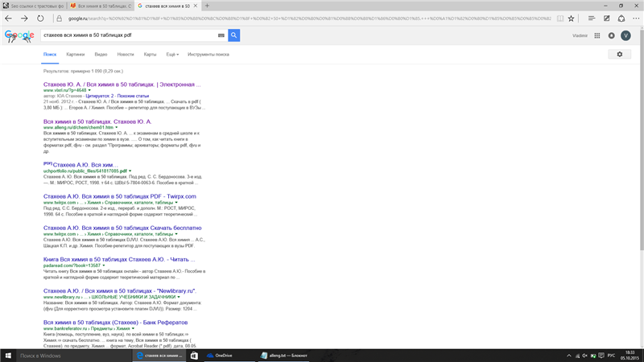Click the Google logo
The width and height of the screenshot is (644, 362).
point(19,35)
